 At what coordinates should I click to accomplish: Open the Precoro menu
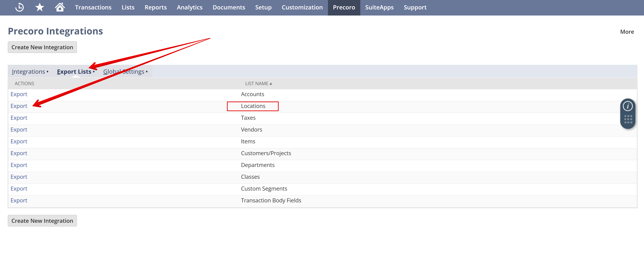344,8
